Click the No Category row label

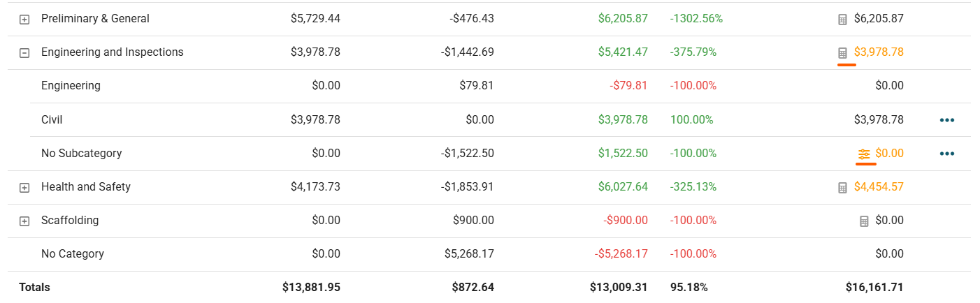click(x=72, y=254)
